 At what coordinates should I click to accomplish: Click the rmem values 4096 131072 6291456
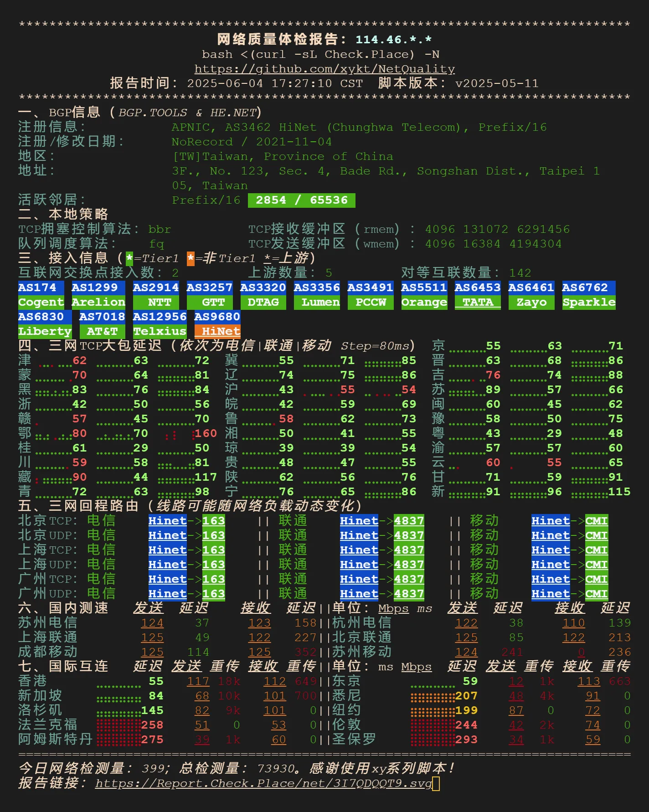pyautogui.click(x=497, y=229)
